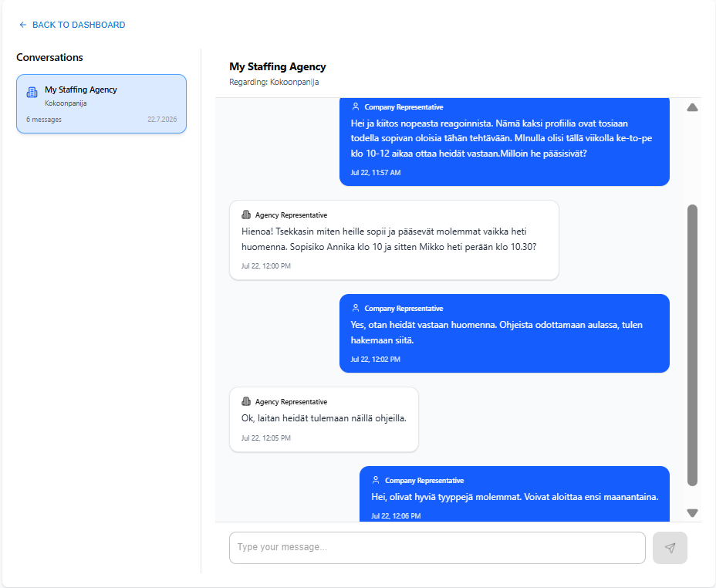
Task: Click the chat scrollbar thumb
Action: (692, 345)
